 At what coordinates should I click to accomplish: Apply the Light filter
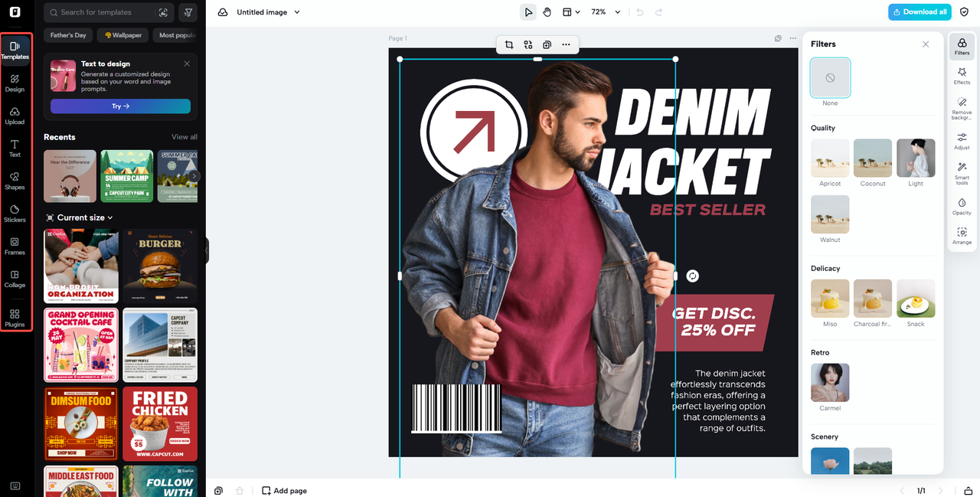916,158
